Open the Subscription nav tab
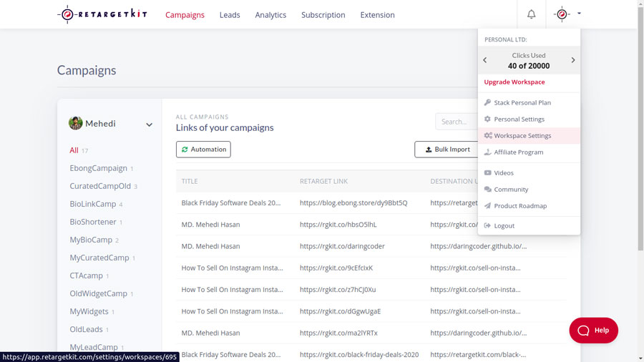This screenshot has width=644, height=362. pyautogui.click(x=323, y=15)
